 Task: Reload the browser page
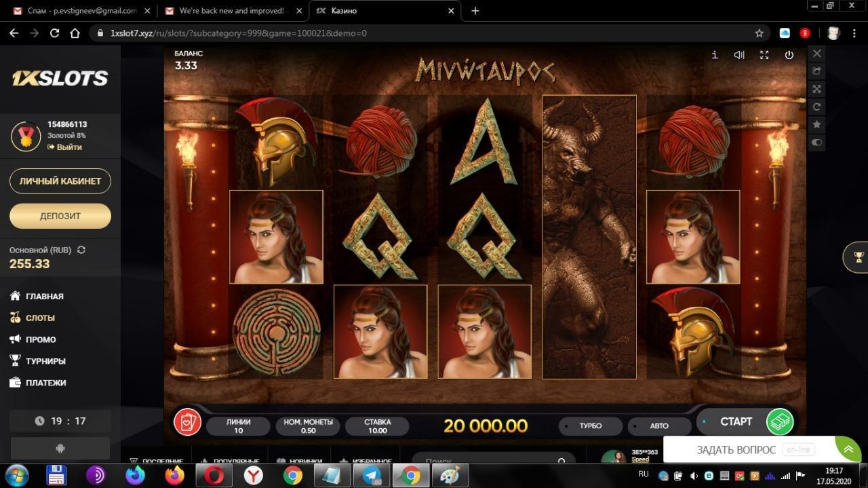point(55,33)
